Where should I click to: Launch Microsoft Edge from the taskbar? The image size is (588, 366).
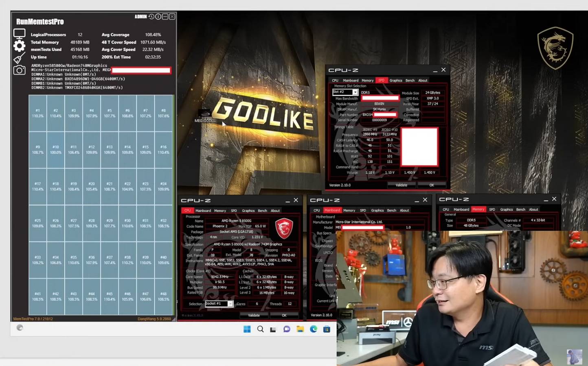[313, 329]
